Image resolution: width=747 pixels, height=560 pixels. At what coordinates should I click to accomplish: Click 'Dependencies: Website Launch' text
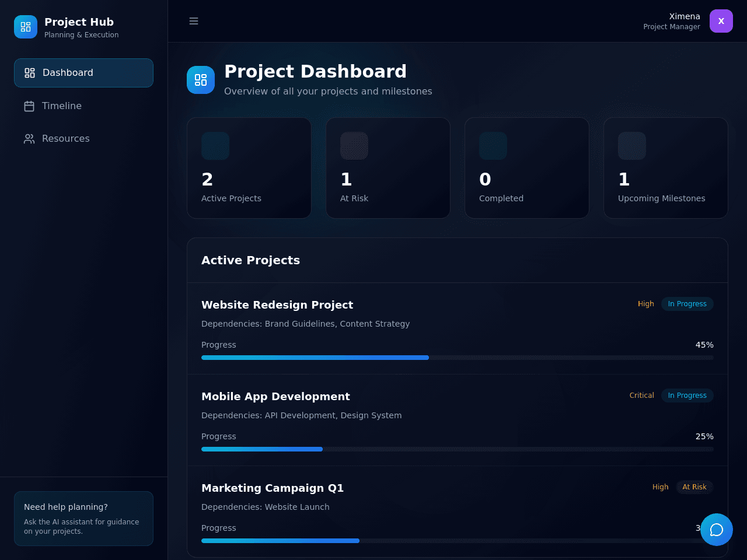point(265,507)
